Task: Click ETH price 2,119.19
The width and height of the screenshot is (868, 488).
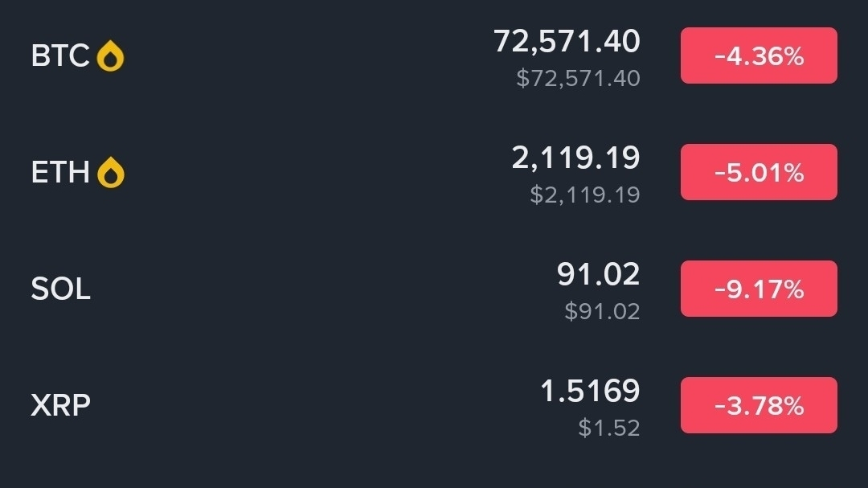Action: 575,158
